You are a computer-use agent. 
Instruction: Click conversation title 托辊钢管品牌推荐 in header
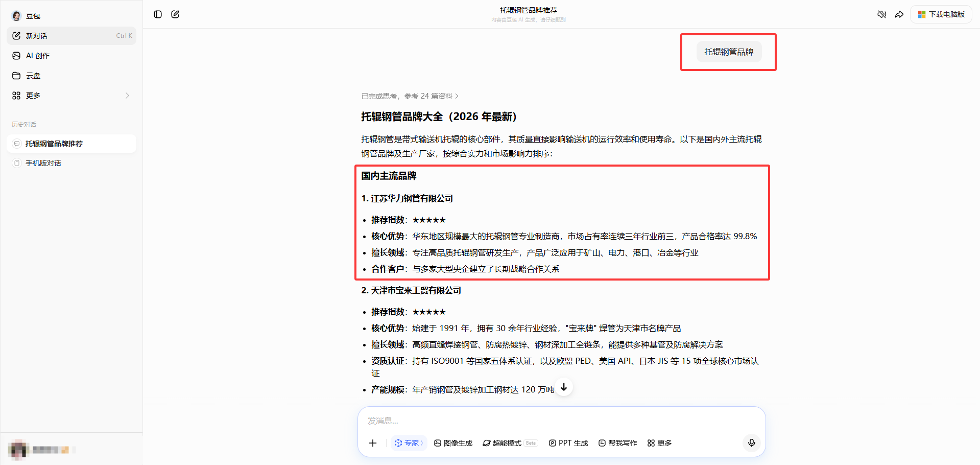click(x=529, y=10)
